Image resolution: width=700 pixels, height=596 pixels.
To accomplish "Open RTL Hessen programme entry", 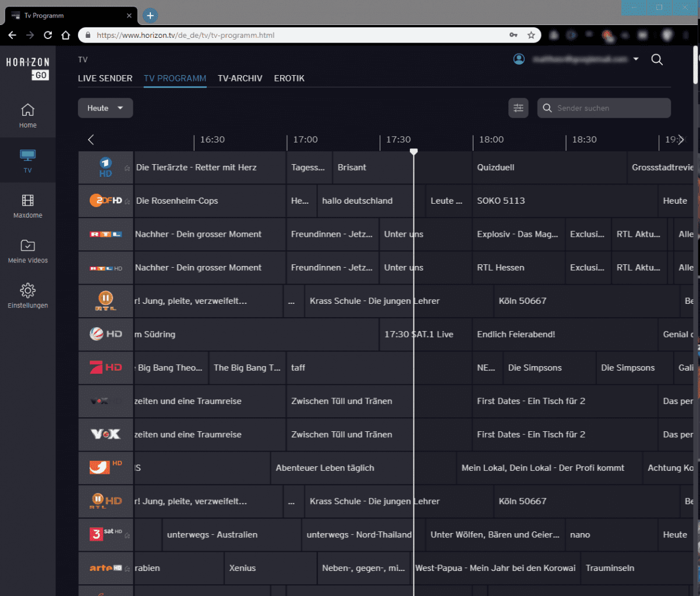I will pos(518,268).
